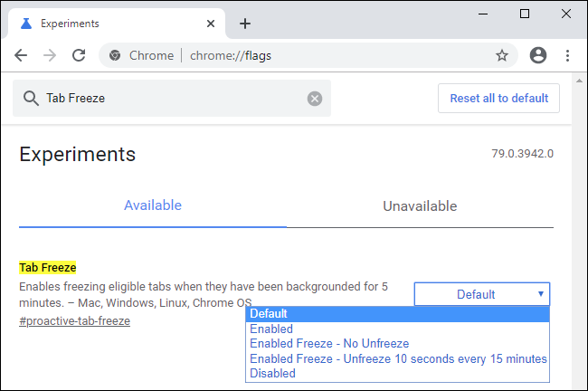Reload the current page
Screen dimensions: 588x391
pos(79,55)
